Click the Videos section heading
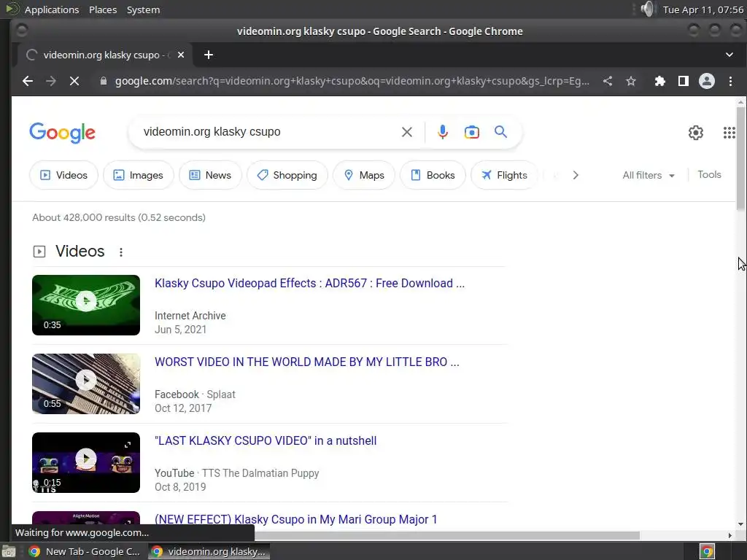This screenshot has width=747, height=560. pos(80,252)
